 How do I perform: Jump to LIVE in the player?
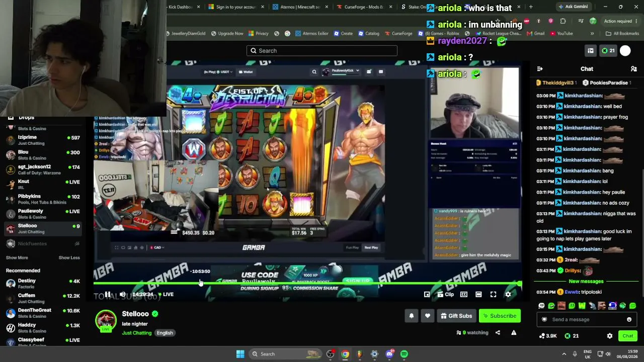coord(166,294)
